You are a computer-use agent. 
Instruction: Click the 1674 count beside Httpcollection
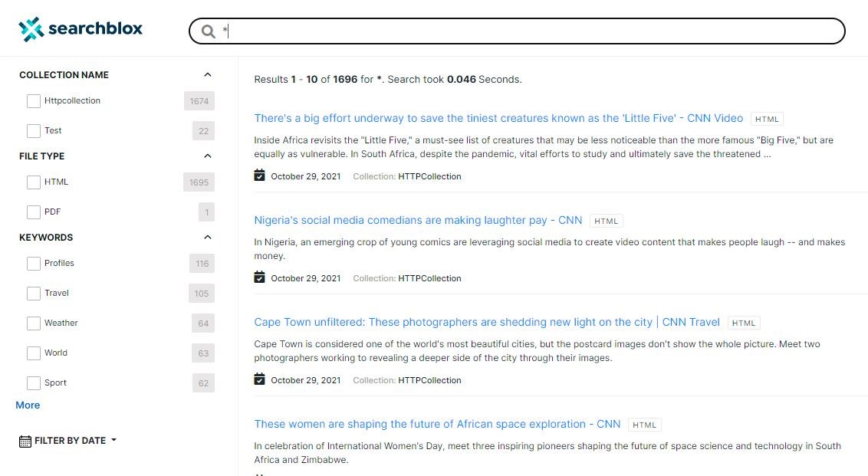coord(199,101)
